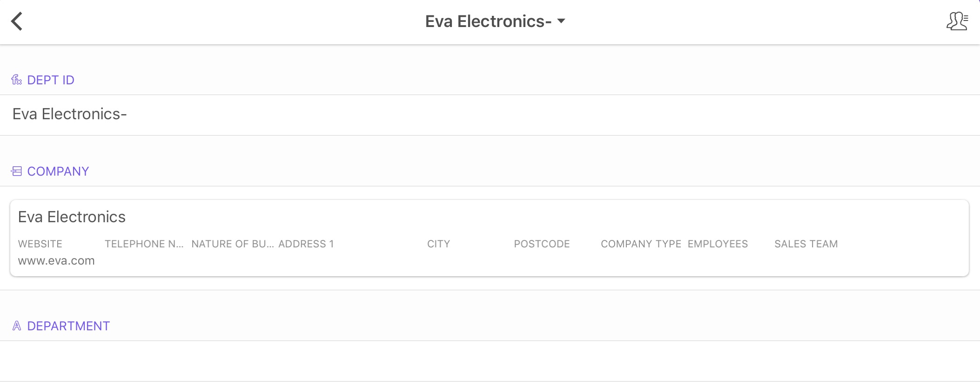
Task: Click the text icon beside DEPARTMENT
Action: tap(17, 326)
